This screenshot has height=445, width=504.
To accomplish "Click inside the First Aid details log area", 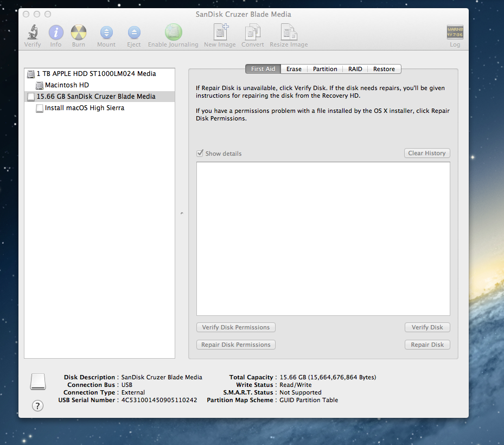I will (x=323, y=239).
